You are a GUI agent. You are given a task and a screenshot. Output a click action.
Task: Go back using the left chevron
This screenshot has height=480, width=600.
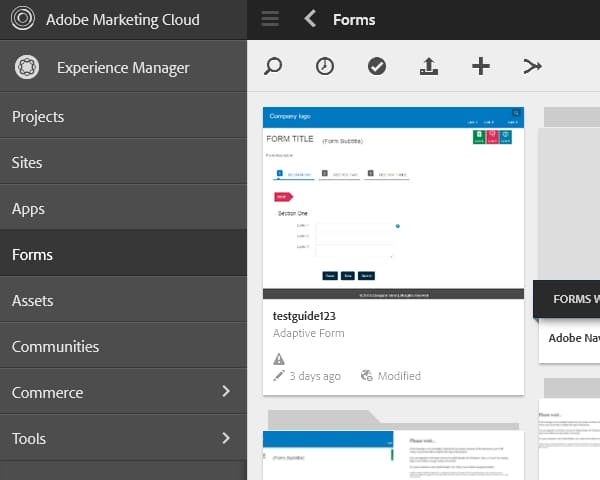click(x=310, y=19)
